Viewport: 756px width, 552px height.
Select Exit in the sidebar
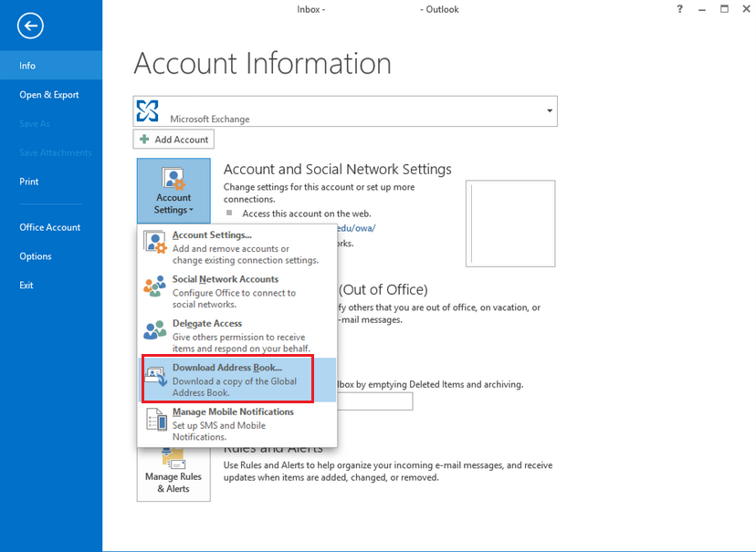[x=26, y=286]
